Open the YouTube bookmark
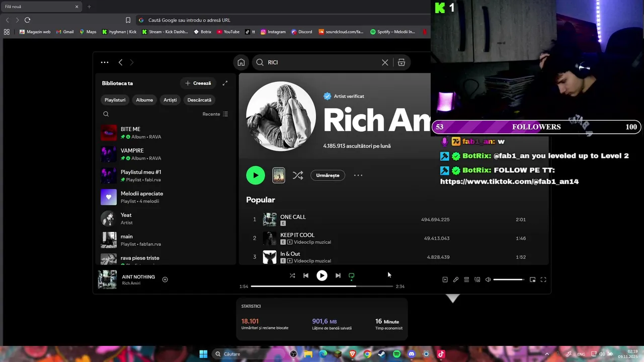 (228, 32)
